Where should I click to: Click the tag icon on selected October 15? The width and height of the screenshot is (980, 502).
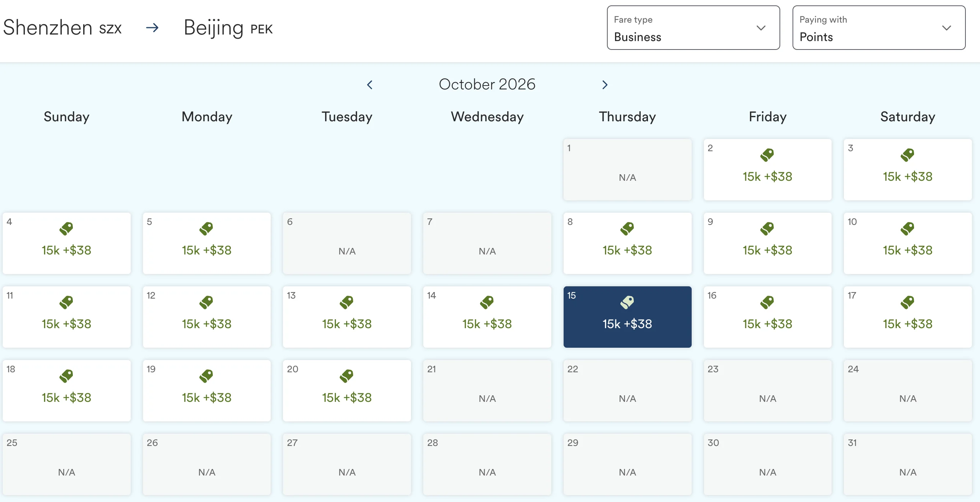[x=627, y=302]
